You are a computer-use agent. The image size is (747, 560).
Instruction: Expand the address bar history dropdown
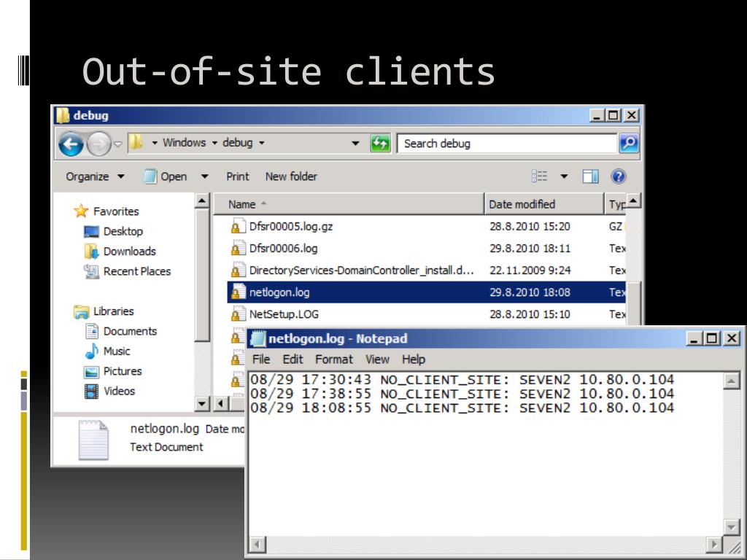(x=355, y=144)
